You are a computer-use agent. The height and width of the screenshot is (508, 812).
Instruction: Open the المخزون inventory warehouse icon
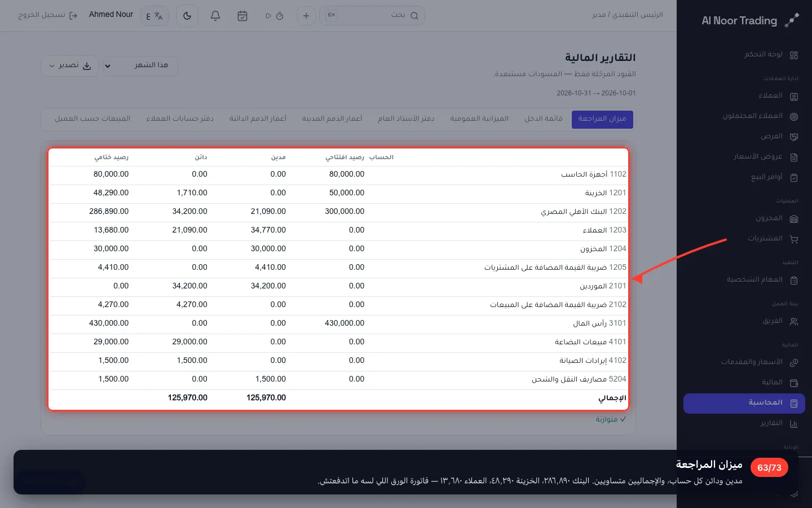(x=794, y=218)
